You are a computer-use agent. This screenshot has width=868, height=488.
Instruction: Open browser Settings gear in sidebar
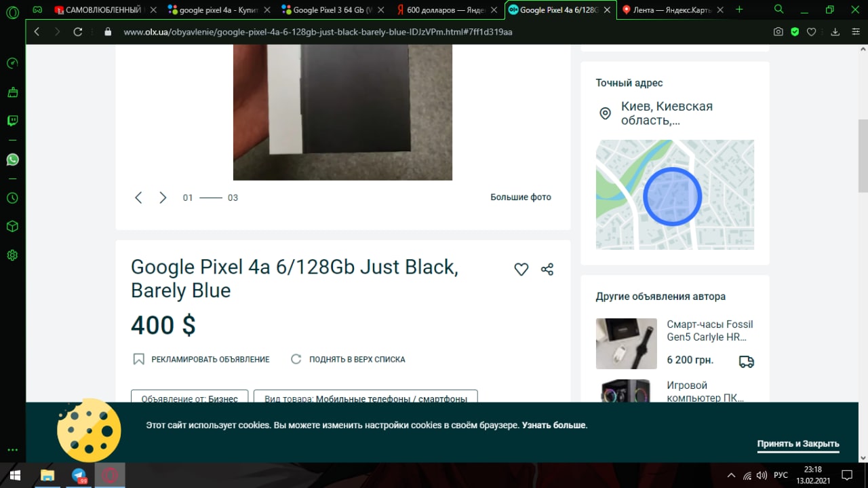[x=12, y=256]
